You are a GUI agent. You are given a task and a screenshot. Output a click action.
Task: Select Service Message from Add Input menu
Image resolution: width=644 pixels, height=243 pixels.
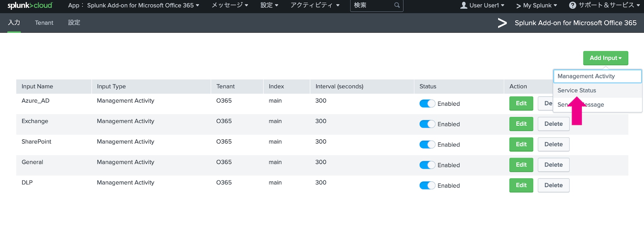click(x=597, y=105)
